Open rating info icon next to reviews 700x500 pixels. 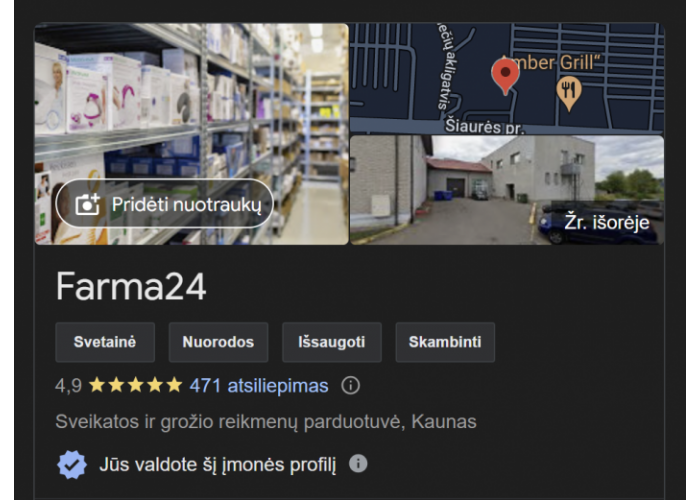point(350,385)
